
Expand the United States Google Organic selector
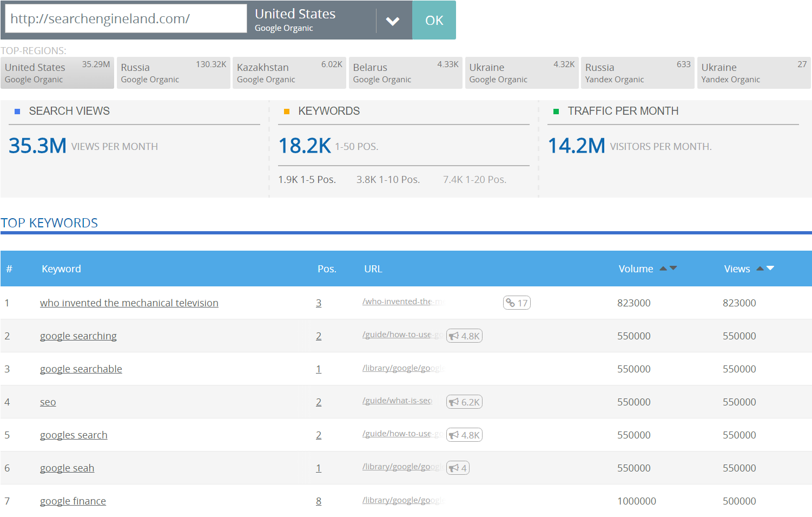pyautogui.click(x=315, y=20)
